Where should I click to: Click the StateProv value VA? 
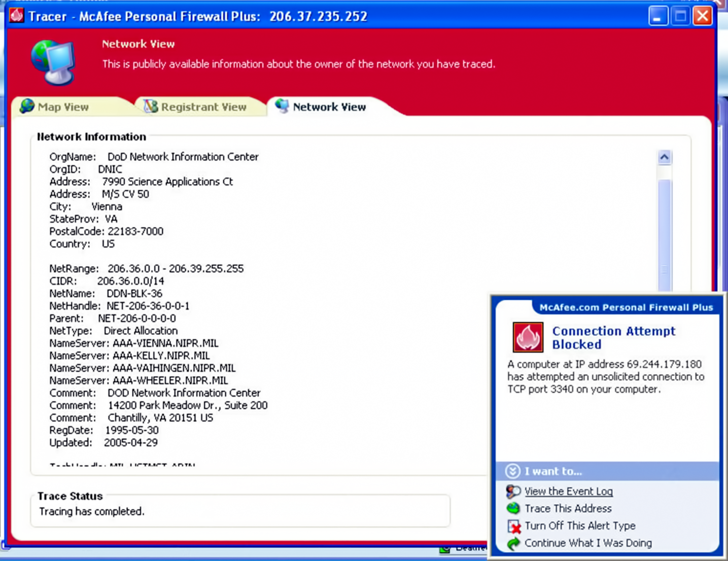tap(111, 219)
